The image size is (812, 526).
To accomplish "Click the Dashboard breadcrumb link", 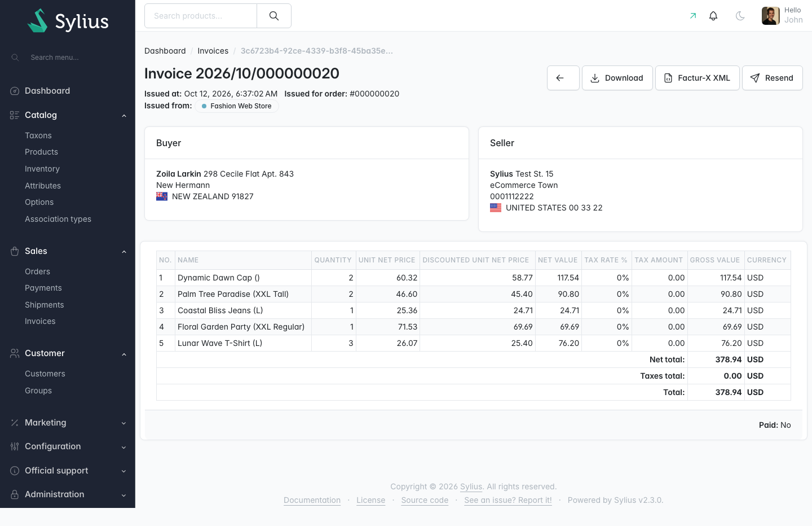I will tap(165, 51).
